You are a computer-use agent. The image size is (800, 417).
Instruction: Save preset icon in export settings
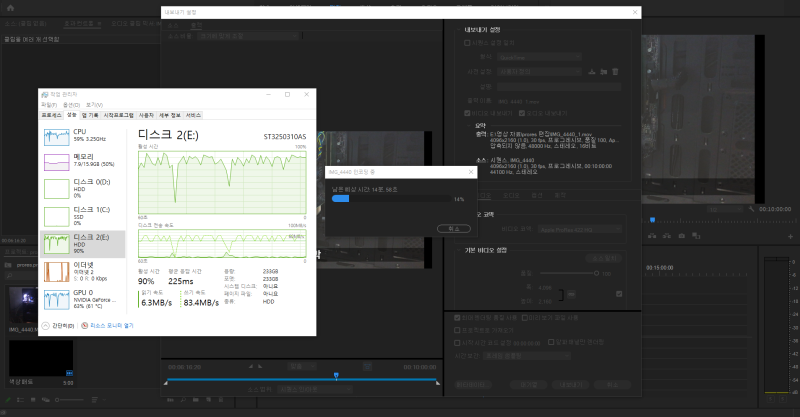(592, 71)
